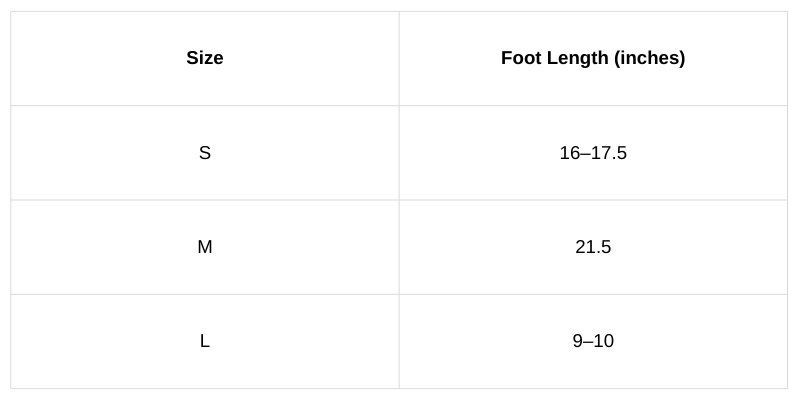The width and height of the screenshot is (800, 400).
Task: Click the '(inches)' unit in the header
Action: click(650, 58)
